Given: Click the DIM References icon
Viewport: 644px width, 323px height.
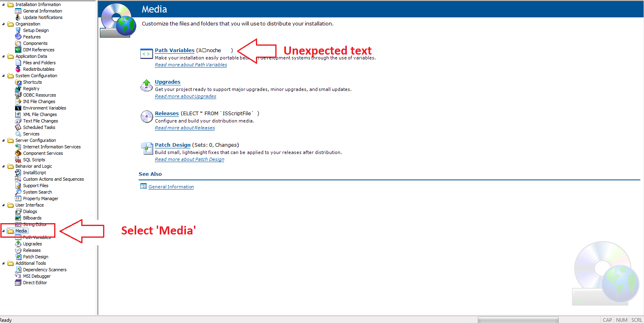Looking at the screenshot, I should pos(18,50).
